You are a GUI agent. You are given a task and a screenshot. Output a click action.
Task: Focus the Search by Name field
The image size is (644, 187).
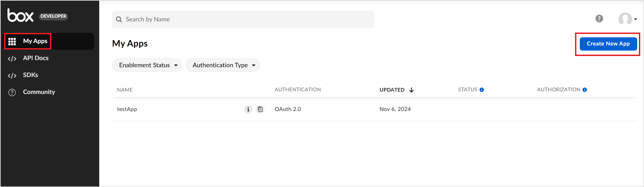click(243, 19)
